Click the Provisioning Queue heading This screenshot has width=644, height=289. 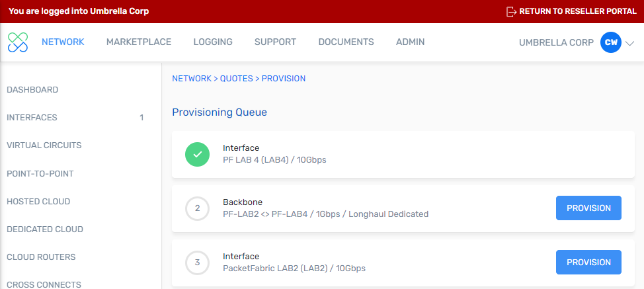click(x=220, y=112)
